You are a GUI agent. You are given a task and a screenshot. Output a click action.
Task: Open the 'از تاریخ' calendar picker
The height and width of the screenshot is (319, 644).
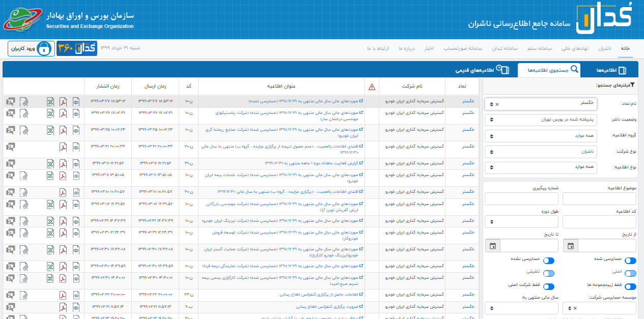tap(571, 246)
